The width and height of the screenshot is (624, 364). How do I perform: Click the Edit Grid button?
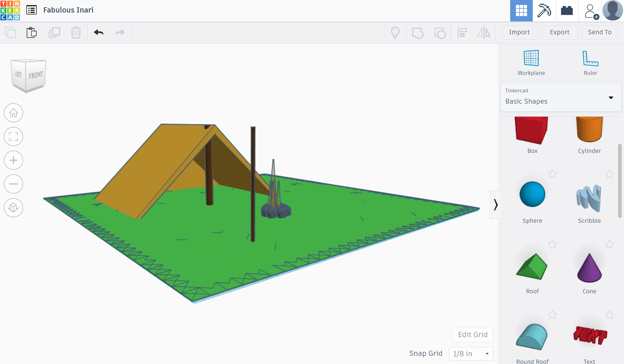[x=472, y=335]
